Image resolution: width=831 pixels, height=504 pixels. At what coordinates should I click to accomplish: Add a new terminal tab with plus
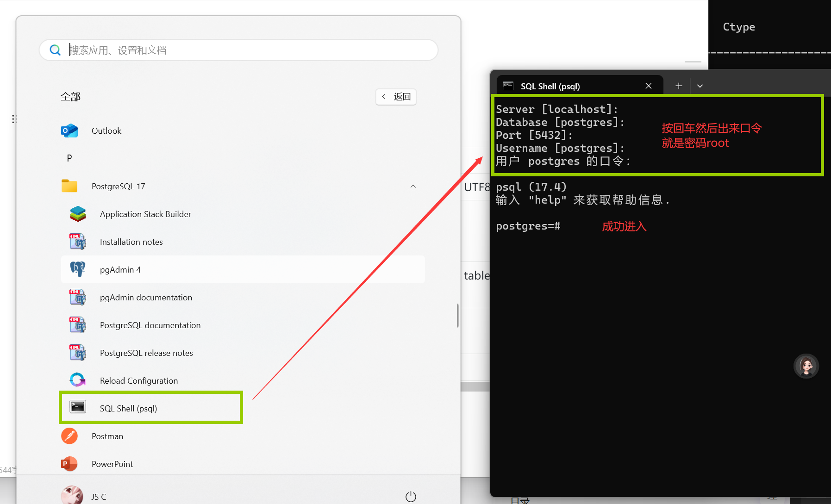click(679, 86)
